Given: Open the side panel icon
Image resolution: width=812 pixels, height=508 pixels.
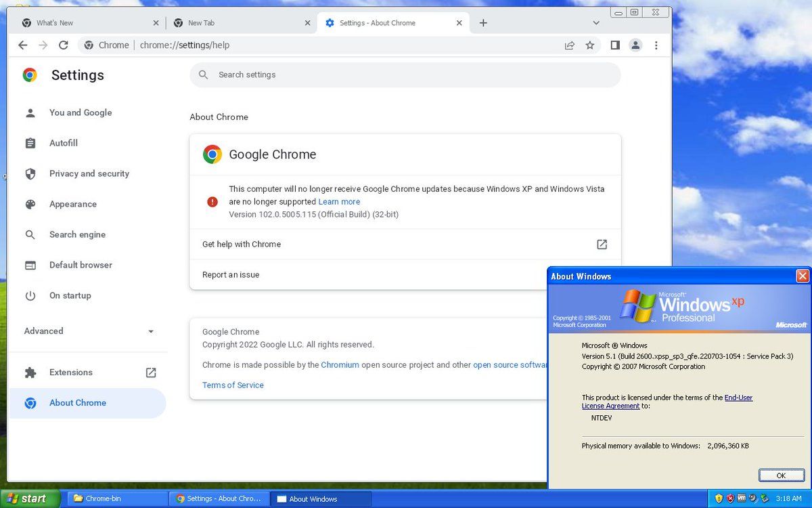Looking at the screenshot, I should pos(614,45).
